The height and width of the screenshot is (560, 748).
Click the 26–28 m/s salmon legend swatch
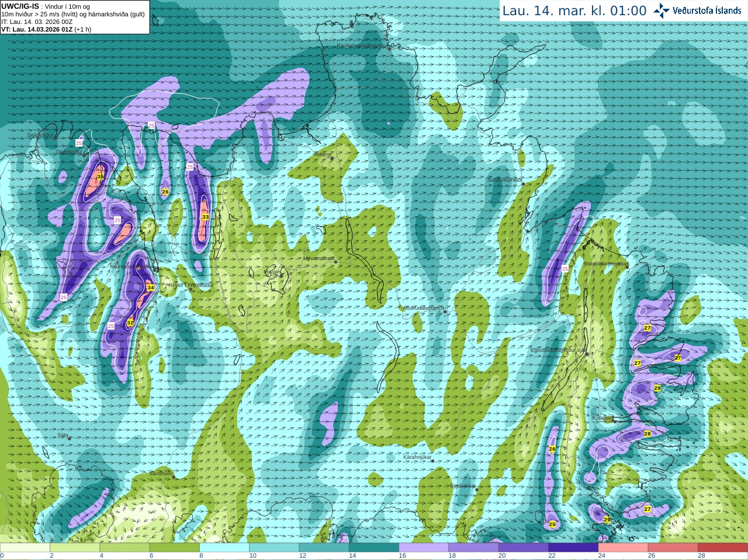coord(673,547)
